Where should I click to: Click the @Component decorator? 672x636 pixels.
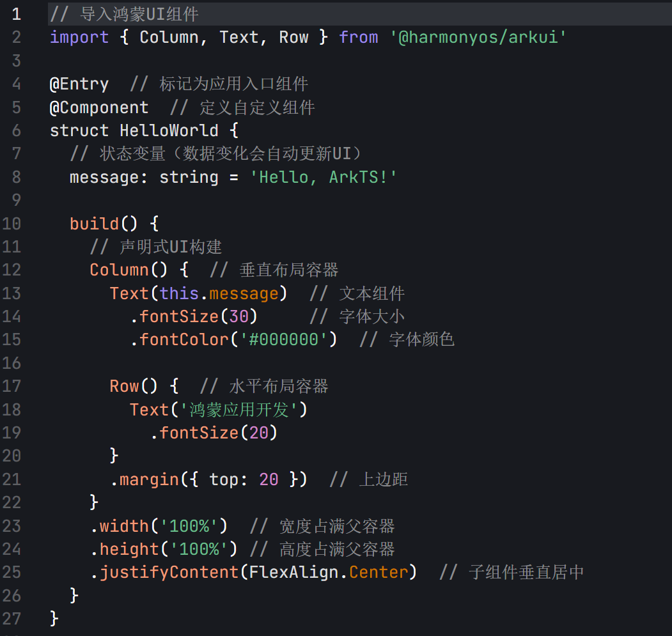99,107
